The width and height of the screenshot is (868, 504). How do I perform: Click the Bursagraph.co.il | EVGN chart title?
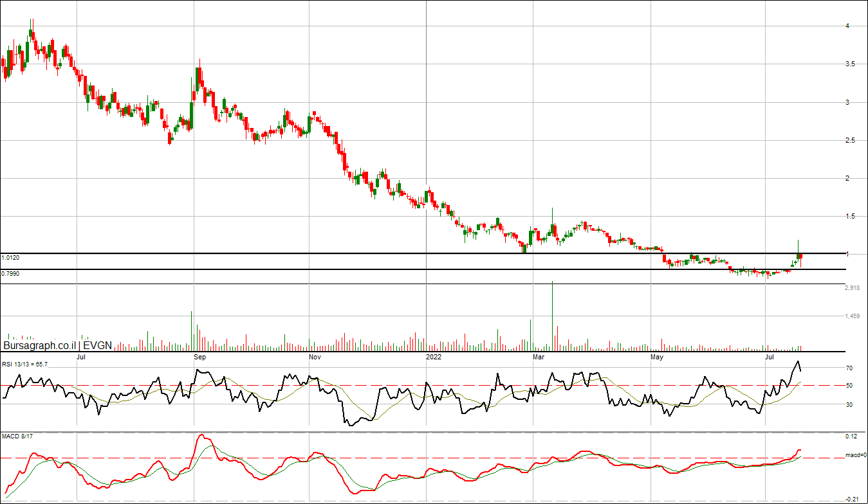coord(58,346)
